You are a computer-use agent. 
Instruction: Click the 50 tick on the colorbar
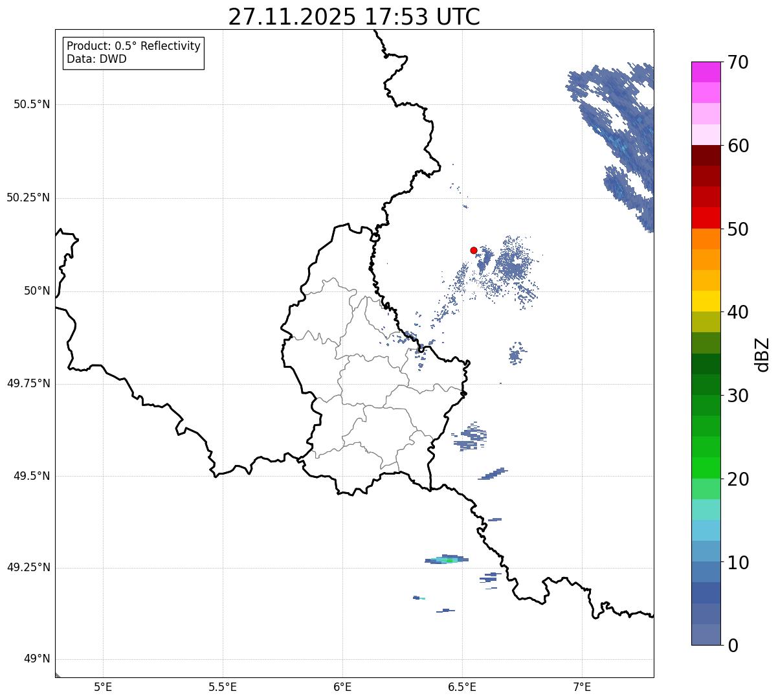pyautogui.click(x=739, y=229)
